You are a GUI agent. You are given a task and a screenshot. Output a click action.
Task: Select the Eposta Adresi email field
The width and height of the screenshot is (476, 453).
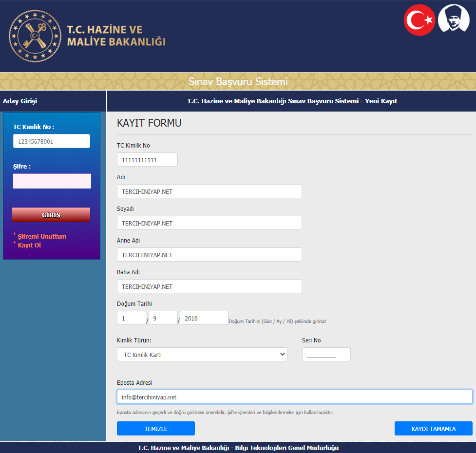pos(294,397)
